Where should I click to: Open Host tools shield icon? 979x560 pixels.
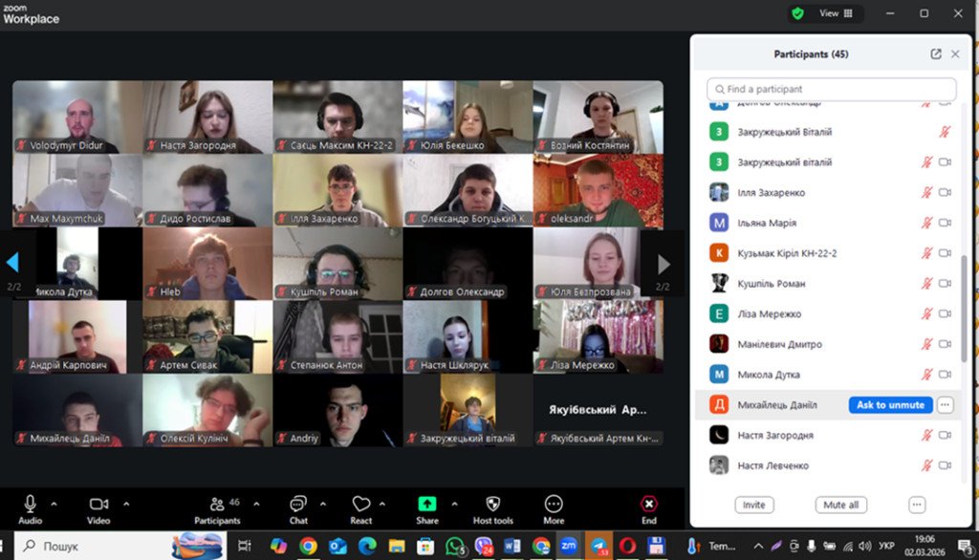492,504
